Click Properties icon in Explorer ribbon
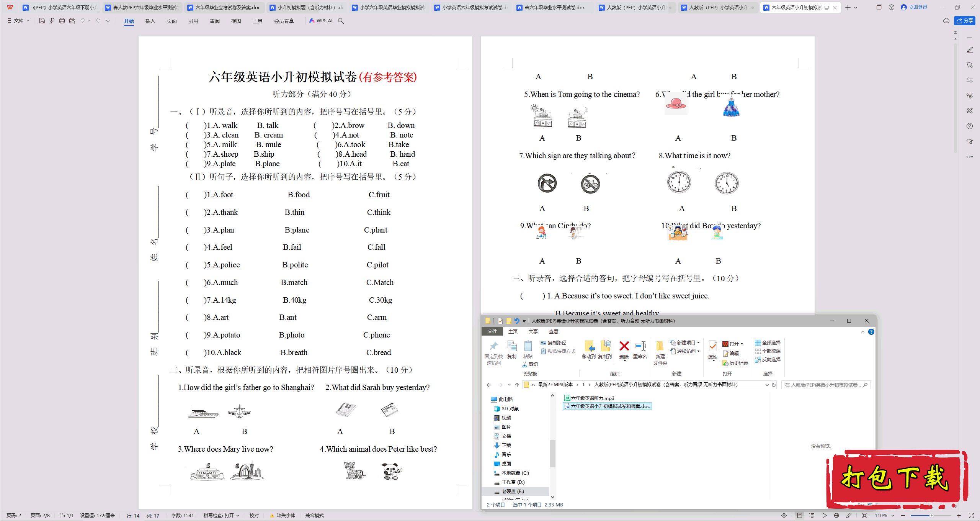This screenshot has height=521, width=980. [x=713, y=351]
